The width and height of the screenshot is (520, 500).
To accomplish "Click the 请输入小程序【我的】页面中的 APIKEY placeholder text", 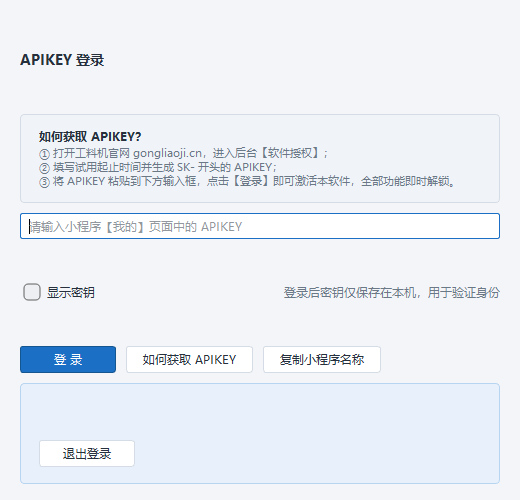I will click(x=136, y=227).
